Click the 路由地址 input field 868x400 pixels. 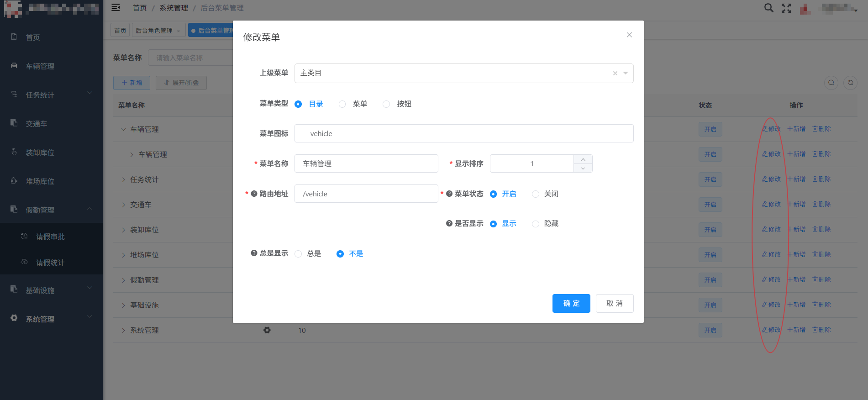(366, 194)
